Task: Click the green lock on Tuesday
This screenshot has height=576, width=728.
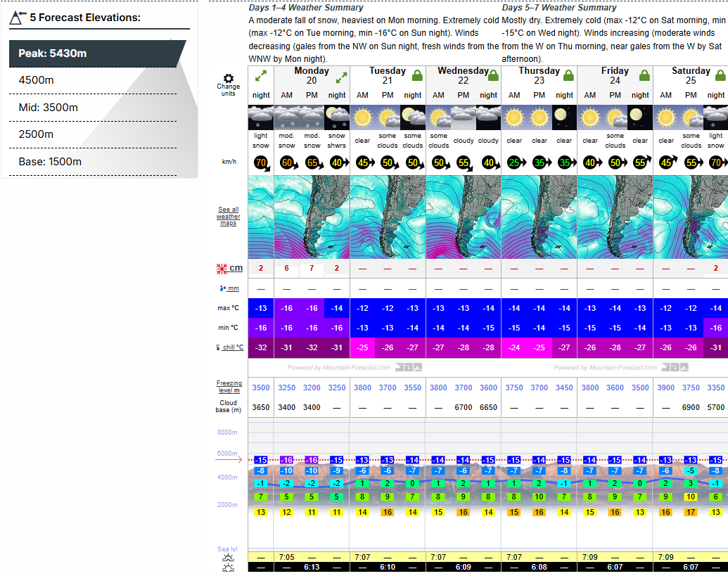Action: [x=417, y=75]
